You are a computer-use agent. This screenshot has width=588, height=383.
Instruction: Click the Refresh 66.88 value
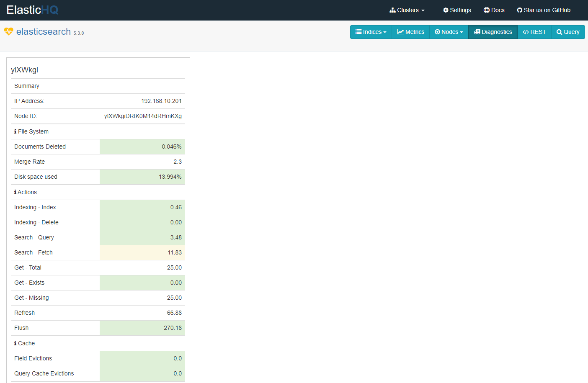(174, 313)
